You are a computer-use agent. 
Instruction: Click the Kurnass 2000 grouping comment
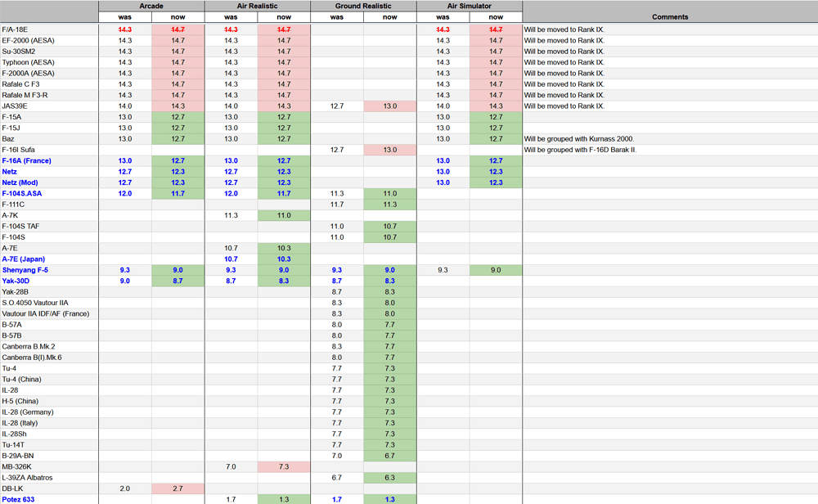point(579,138)
